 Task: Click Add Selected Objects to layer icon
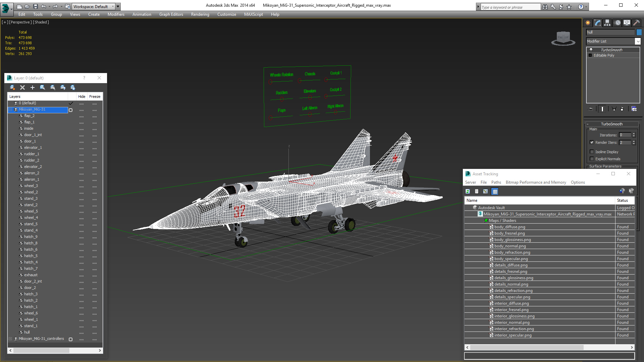pyautogui.click(x=43, y=87)
